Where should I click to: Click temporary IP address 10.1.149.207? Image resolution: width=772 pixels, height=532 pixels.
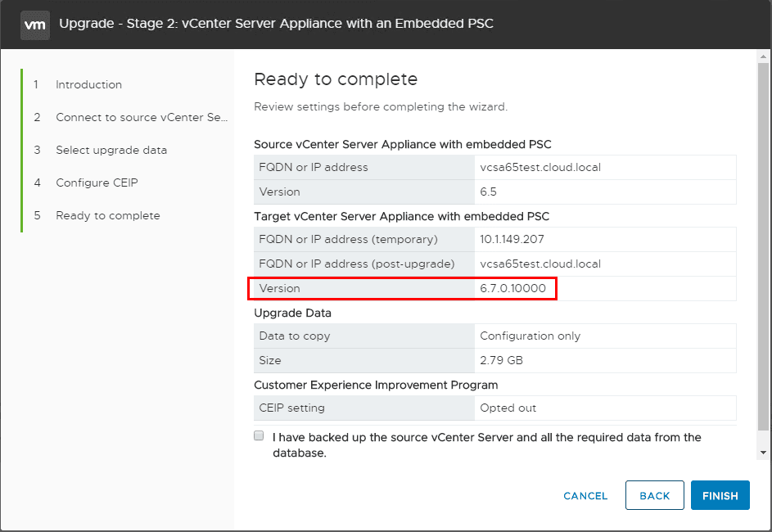click(x=512, y=239)
